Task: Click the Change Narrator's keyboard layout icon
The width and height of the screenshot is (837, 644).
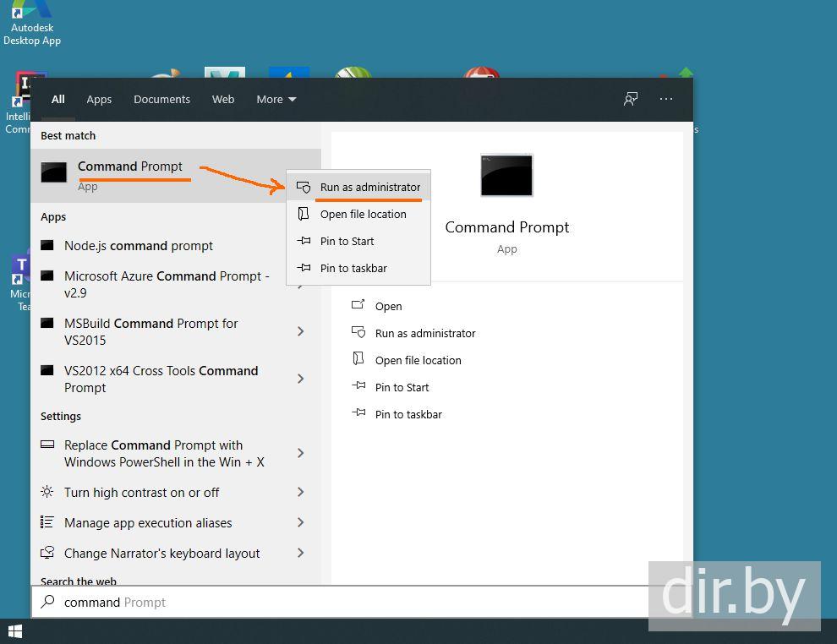Action: coord(48,554)
